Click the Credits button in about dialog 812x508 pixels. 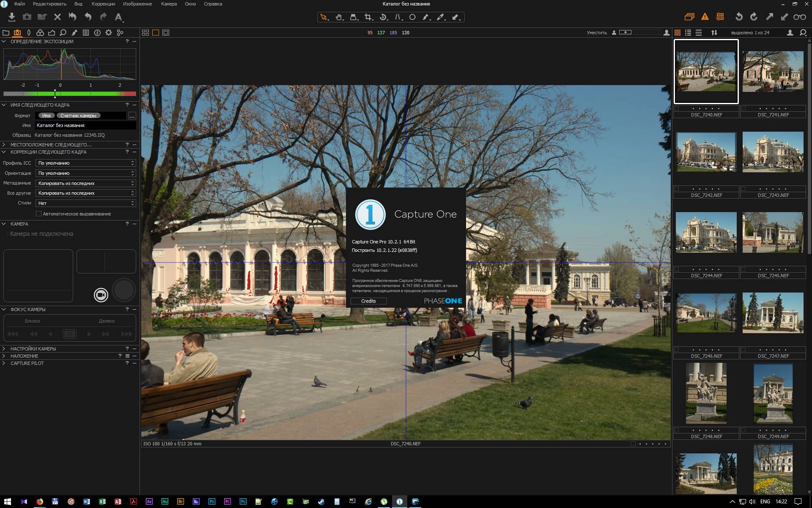pyautogui.click(x=368, y=301)
